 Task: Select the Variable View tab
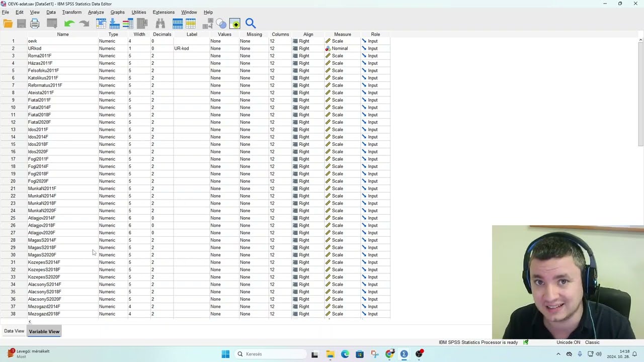click(44, 331)
